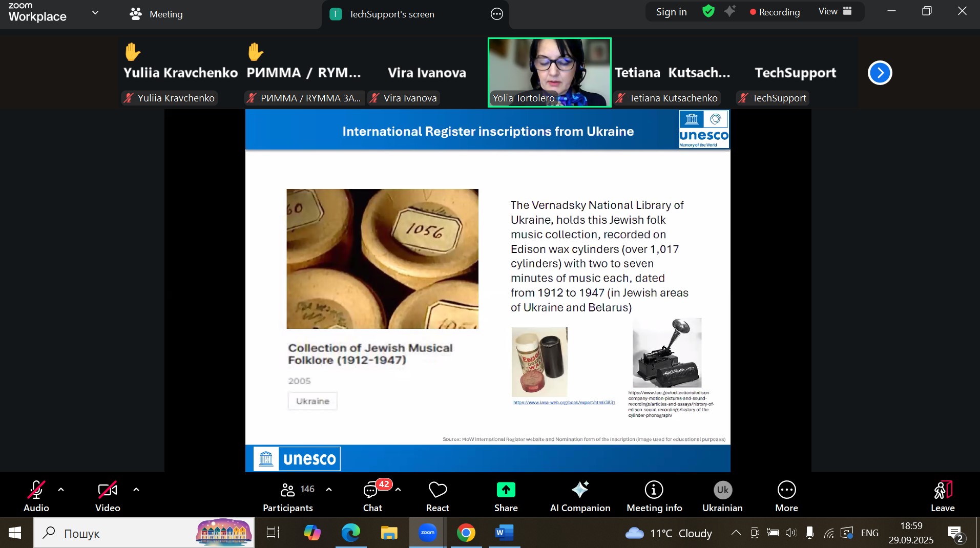This screenshot has height=548, width=980.
Task: Expand video options arrow next to Video
Action: click(x=136, y=490)
